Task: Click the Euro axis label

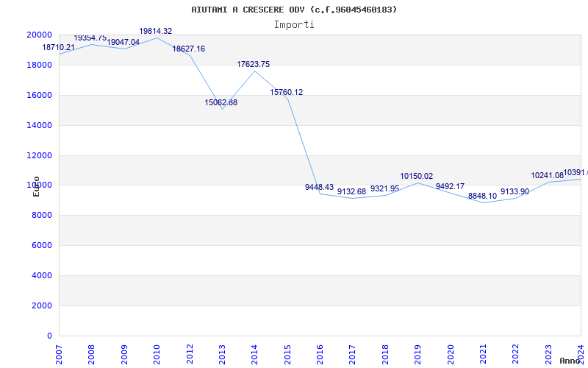Action: (36, 186)
